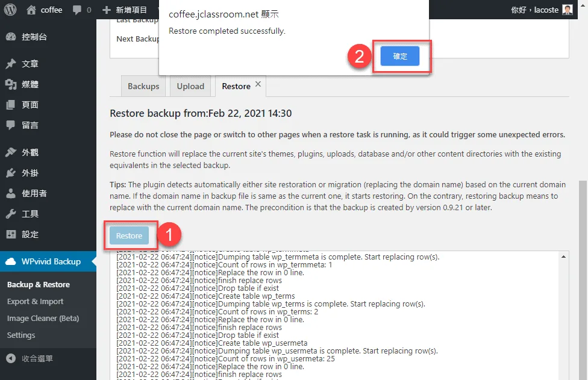Click the 控制台 dashboard icon
This screenshot has height=380, width=588.
click(11, 37)
